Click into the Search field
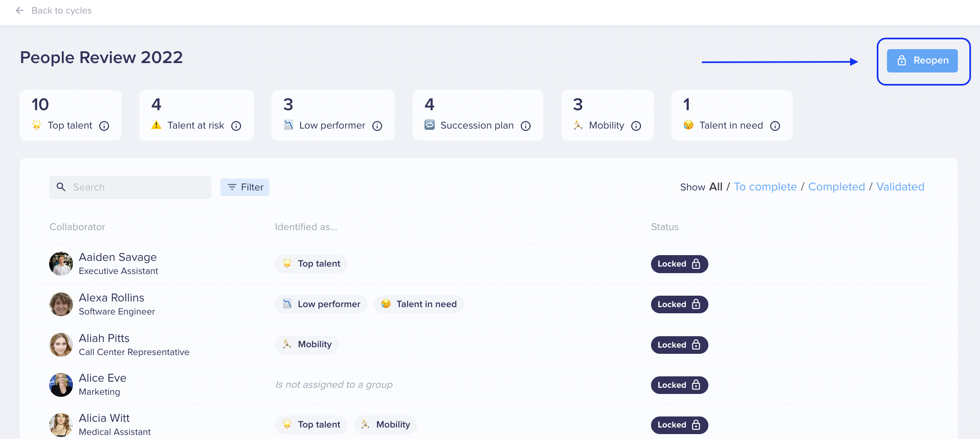 [130, 187]
